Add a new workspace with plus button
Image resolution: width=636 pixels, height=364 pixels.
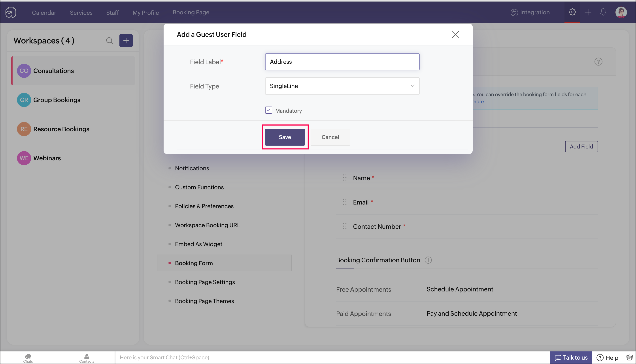pyautogui.click(x=126, y=41)
